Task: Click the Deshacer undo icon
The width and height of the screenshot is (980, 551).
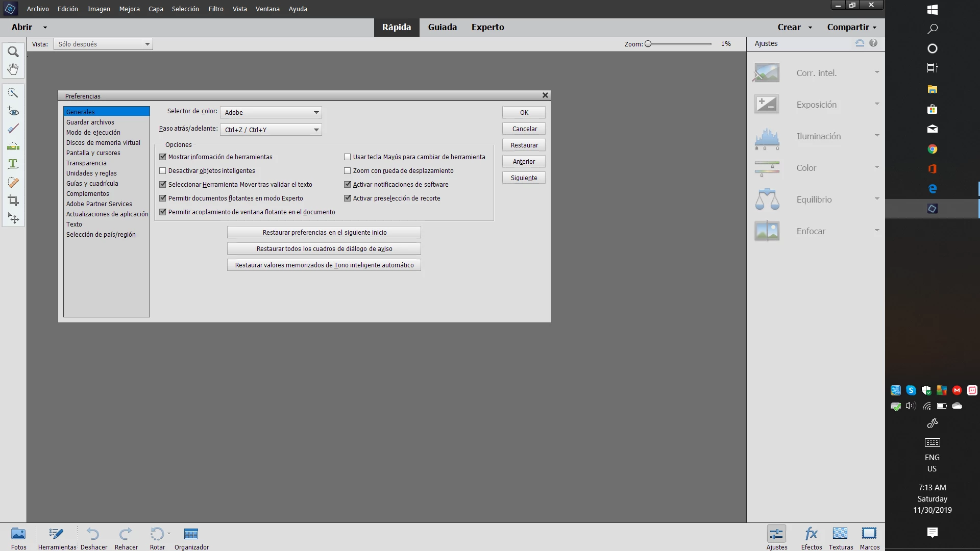Action: pyautogui.click(x=93, y=534)
